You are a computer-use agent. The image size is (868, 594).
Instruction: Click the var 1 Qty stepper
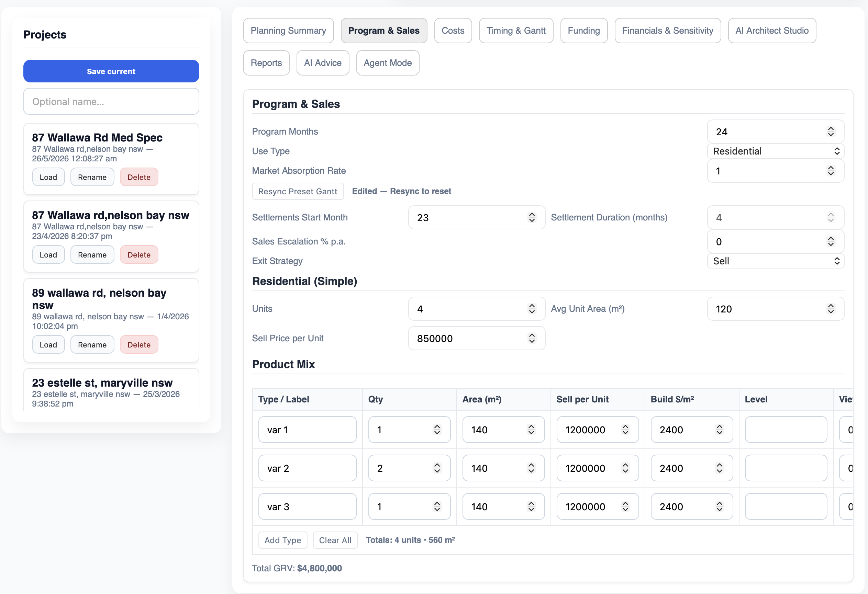[437, 430]
